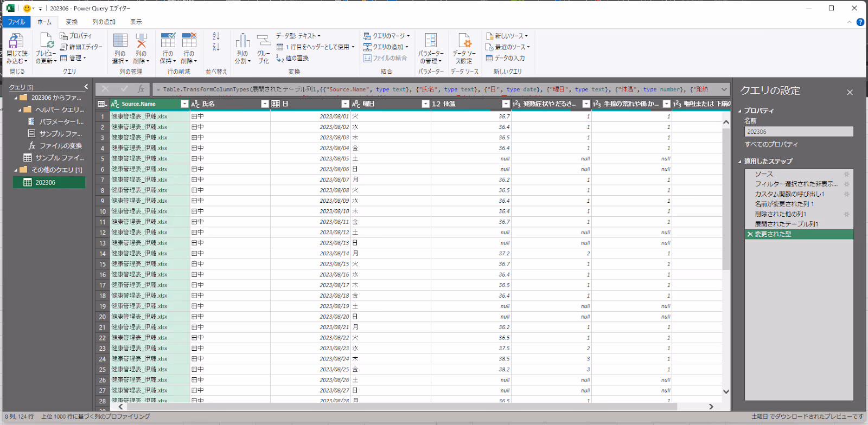
Task: Sort ascending with the A→Z icon
Action: point(216,36)
